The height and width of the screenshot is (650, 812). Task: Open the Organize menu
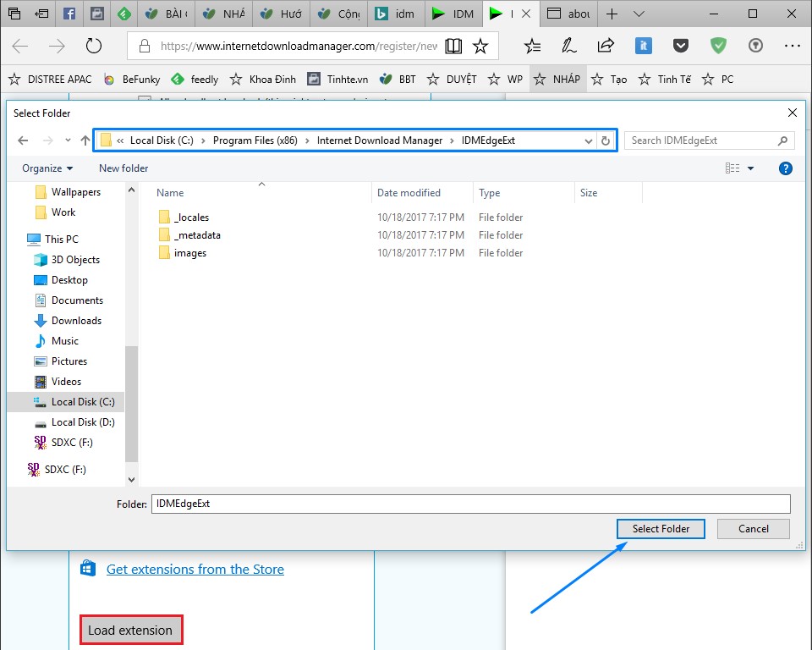47,168
